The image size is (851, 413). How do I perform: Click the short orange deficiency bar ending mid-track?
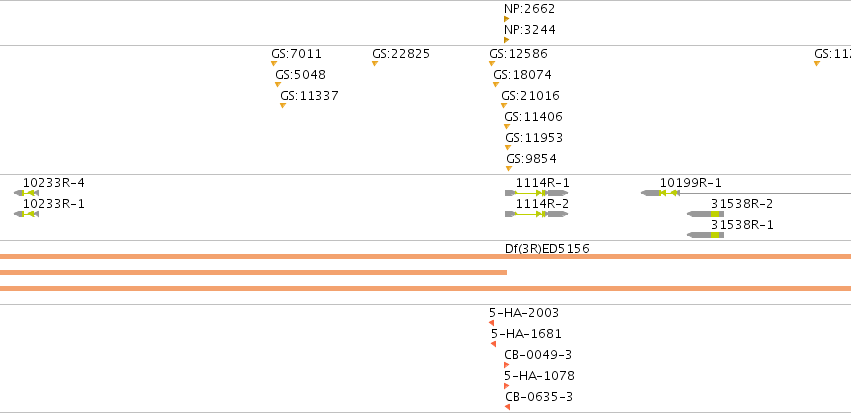[253, 272]
